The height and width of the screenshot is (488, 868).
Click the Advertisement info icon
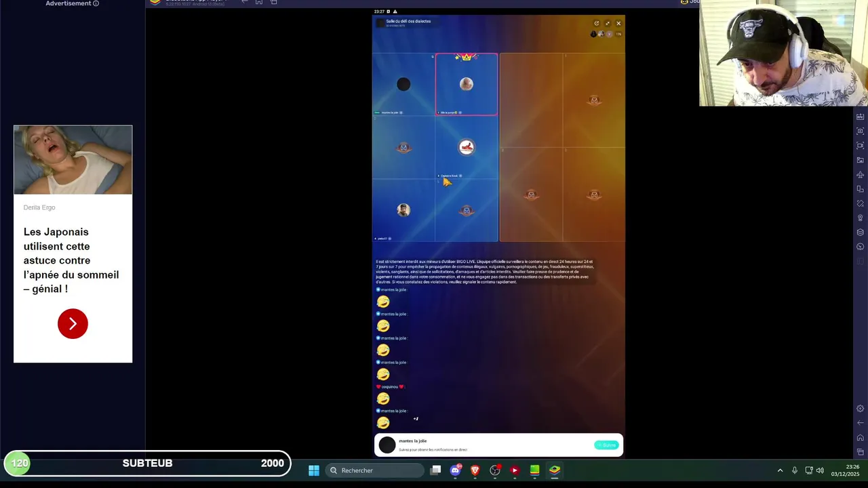(96, 3)
